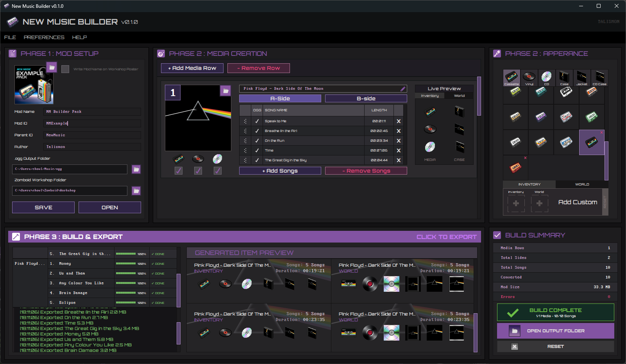
Task: Click the CD icon in Live Preview
Action: point(430,146)
